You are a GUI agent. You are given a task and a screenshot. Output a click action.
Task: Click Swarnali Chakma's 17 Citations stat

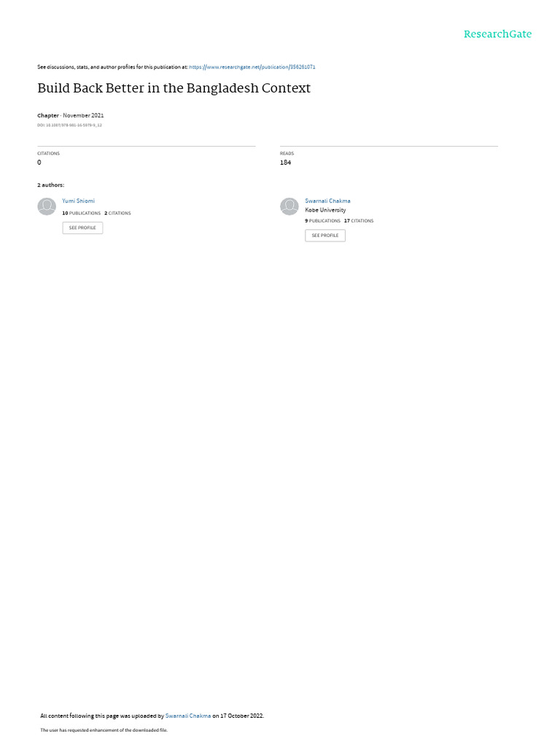359,220
